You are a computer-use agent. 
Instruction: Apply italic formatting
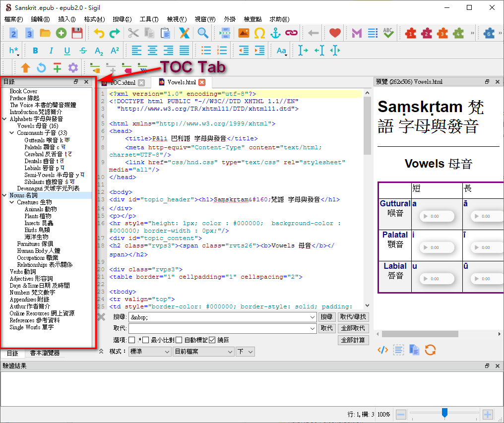coord(51,51)
